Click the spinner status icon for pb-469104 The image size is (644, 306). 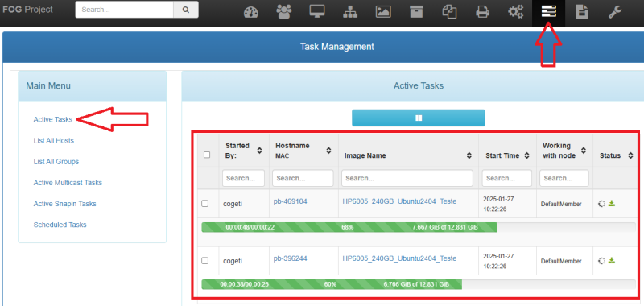click(601, 204)
